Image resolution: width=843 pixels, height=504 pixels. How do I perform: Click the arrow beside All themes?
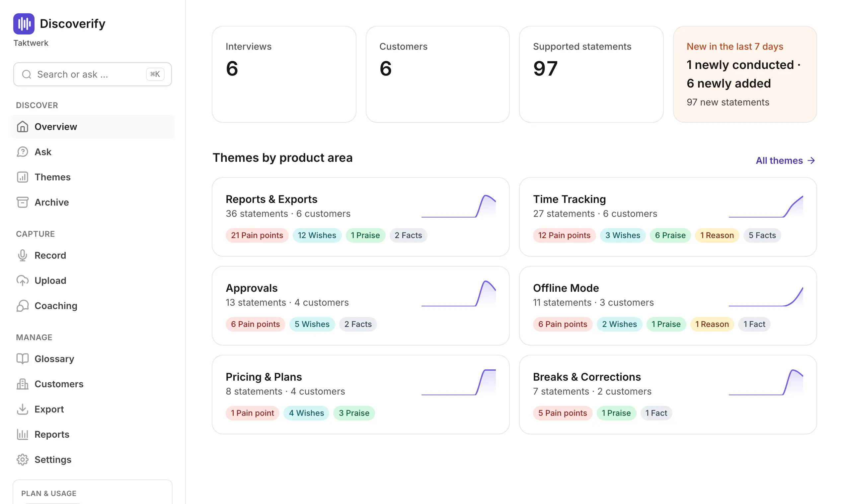(811, 160)
